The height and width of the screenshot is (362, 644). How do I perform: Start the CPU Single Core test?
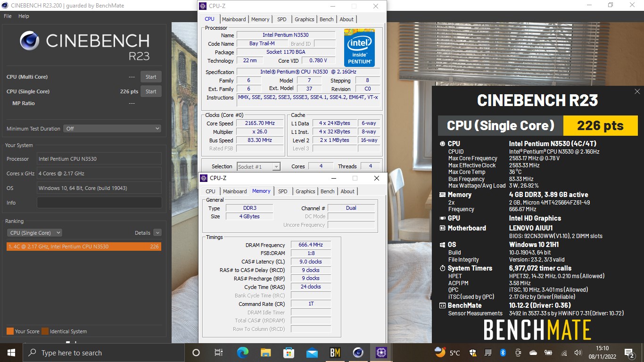click(x=151, y=91)
